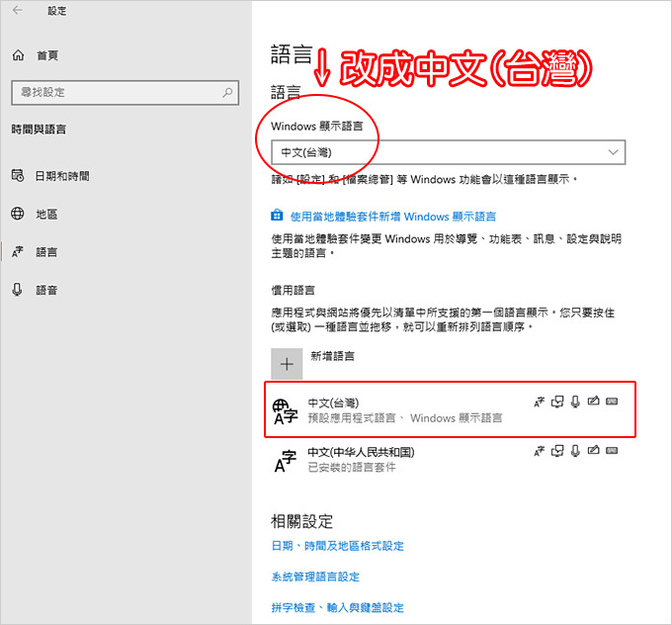
Task: Click keyboard icon in 中文(中华人民共和国) row
Action: pyautogui.click(x=612, y=450)
